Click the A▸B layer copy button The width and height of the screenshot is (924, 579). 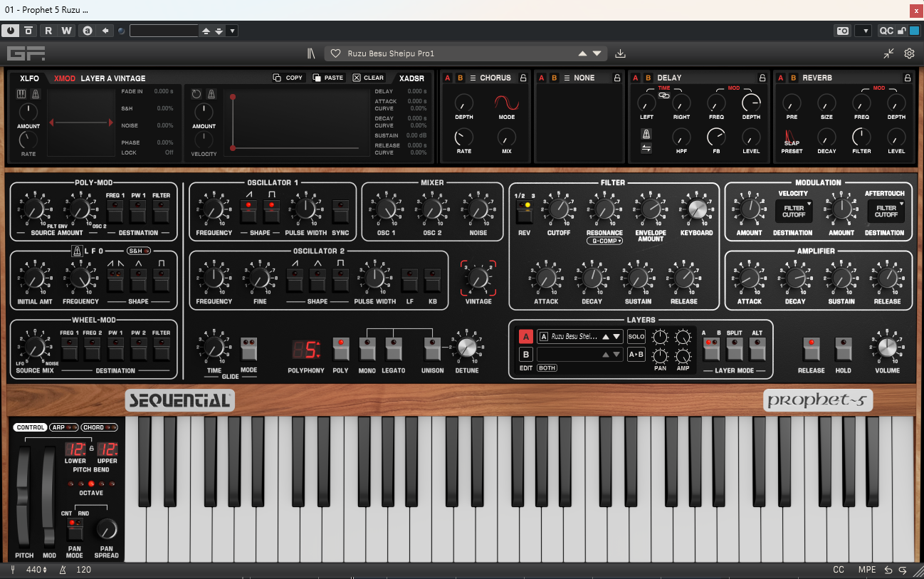[x=636, y=354]
